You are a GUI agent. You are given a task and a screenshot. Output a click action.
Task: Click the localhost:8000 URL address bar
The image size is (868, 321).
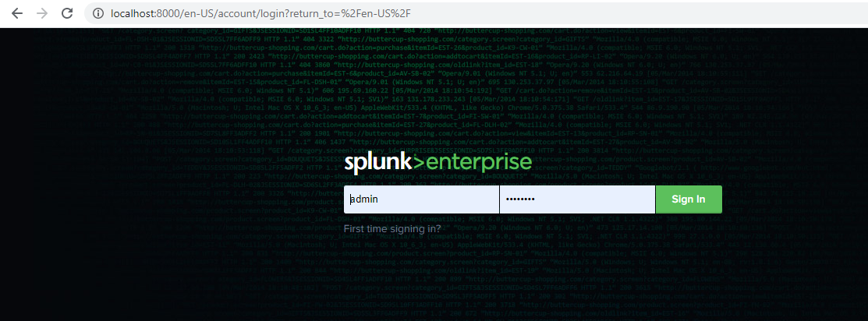click(x=476, y=13)
